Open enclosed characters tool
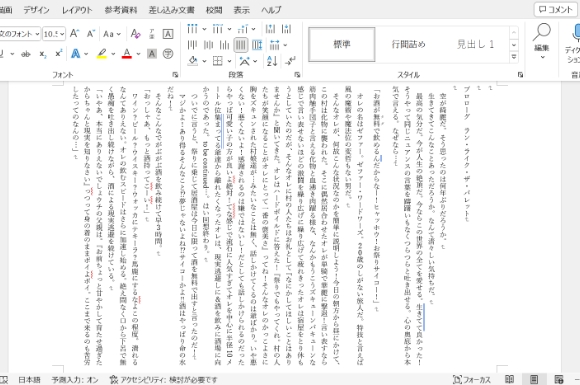The height and width of the screenshot is (385, 580). [x=168, y=54]
